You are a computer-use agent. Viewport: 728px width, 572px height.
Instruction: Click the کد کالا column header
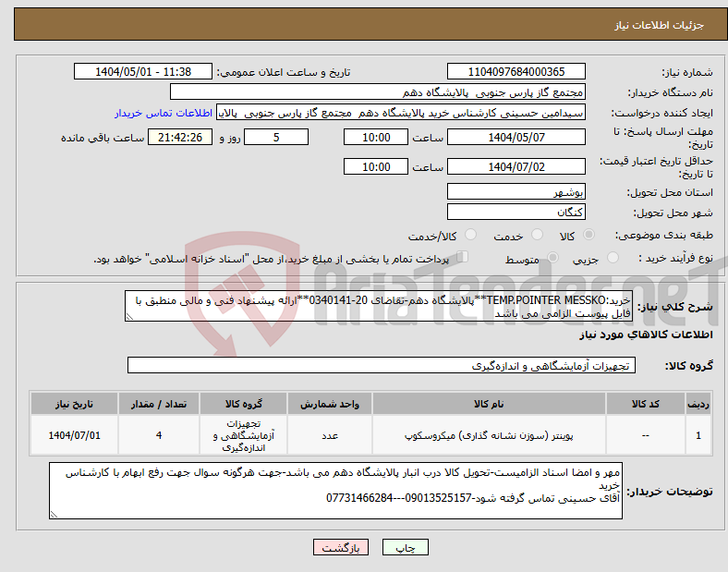[x=646, y=404]
